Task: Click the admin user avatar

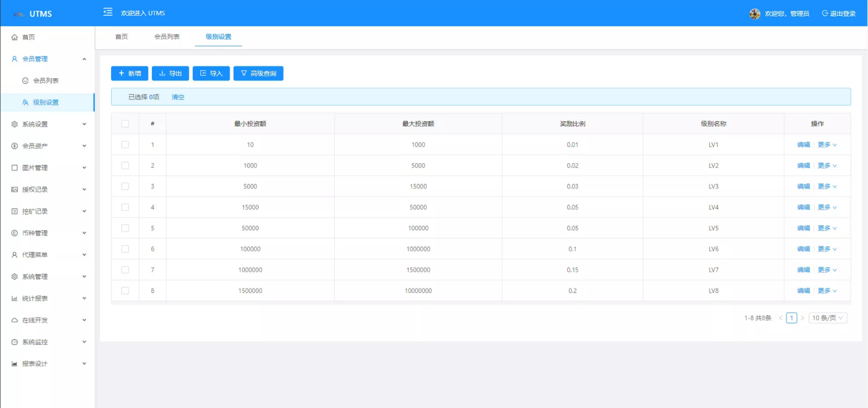Action: (754, 14)
